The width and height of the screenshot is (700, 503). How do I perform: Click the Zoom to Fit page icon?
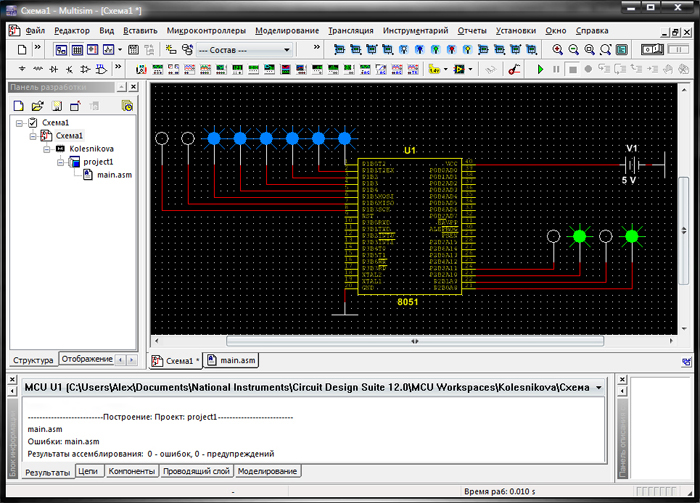(605, 50)
